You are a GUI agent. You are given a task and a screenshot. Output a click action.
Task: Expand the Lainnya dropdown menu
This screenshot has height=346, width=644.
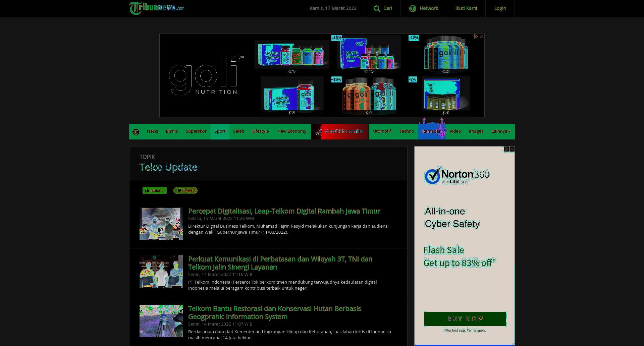[x=501, y=131]
